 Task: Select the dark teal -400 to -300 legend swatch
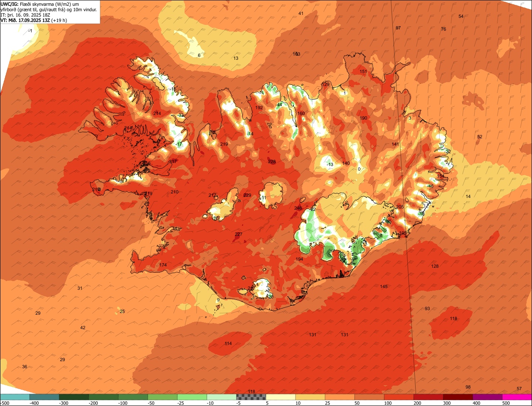point(44,397)
